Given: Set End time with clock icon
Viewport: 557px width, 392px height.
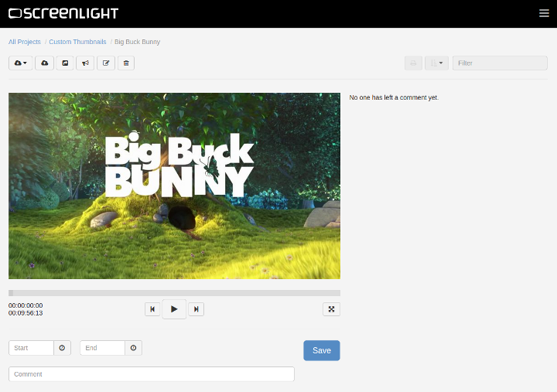Looking at the screenshot, I should pos(134,348).
